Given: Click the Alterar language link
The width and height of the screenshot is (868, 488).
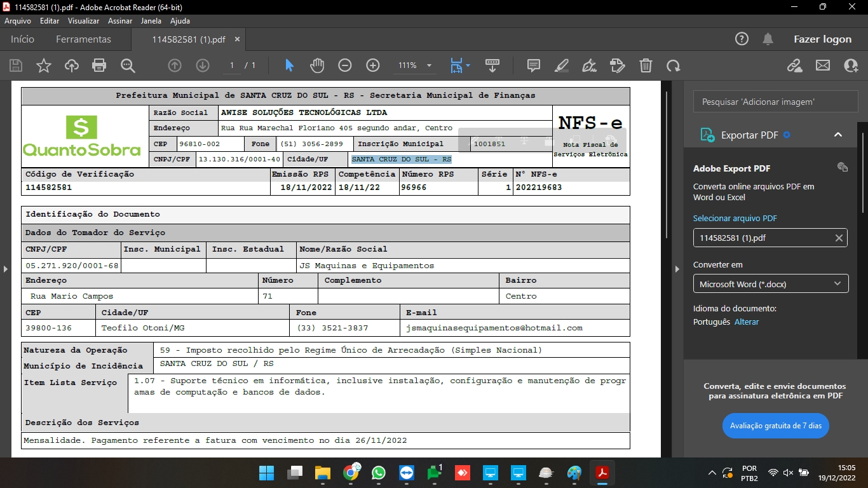Looking at the screenshot, I should pyautogui.click(x=747, y=322).
